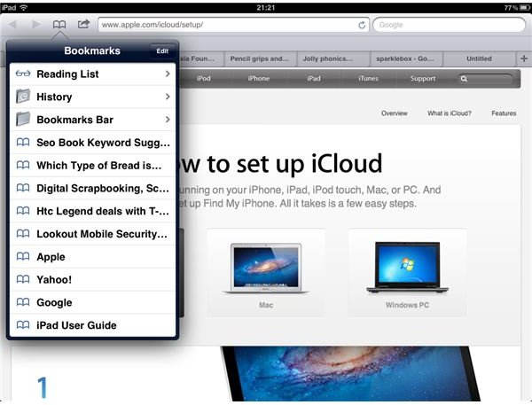Click the Reading List glasses icon
This screenshot has width=532, height=405.
coord(23,74)
